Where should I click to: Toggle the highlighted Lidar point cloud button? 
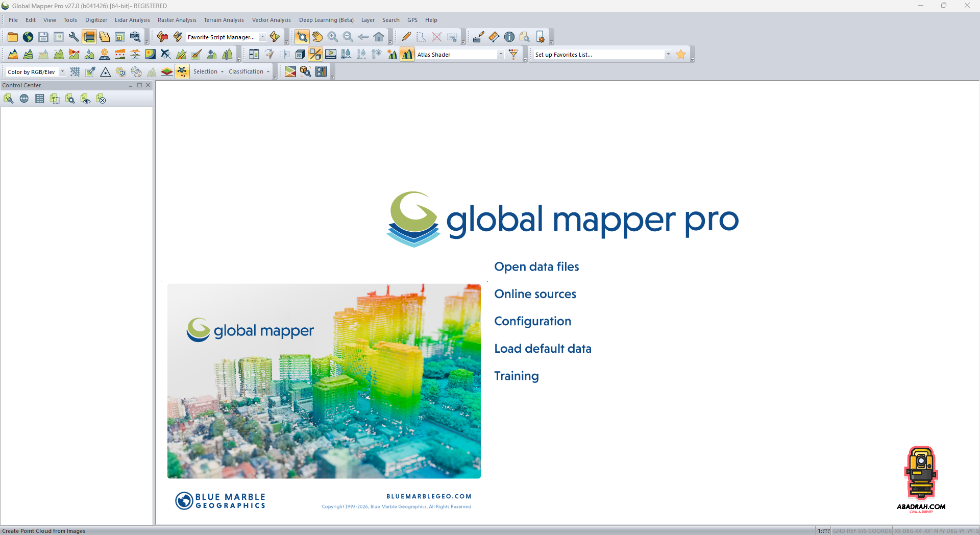pos(182,71)
